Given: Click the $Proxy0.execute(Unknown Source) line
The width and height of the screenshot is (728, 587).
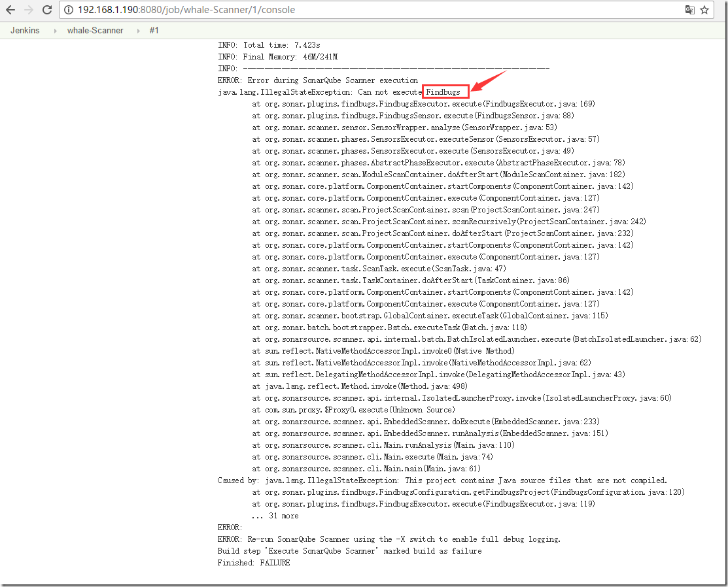Looking at the screenshot, I should pyautogui.click(x=353, y=410).
